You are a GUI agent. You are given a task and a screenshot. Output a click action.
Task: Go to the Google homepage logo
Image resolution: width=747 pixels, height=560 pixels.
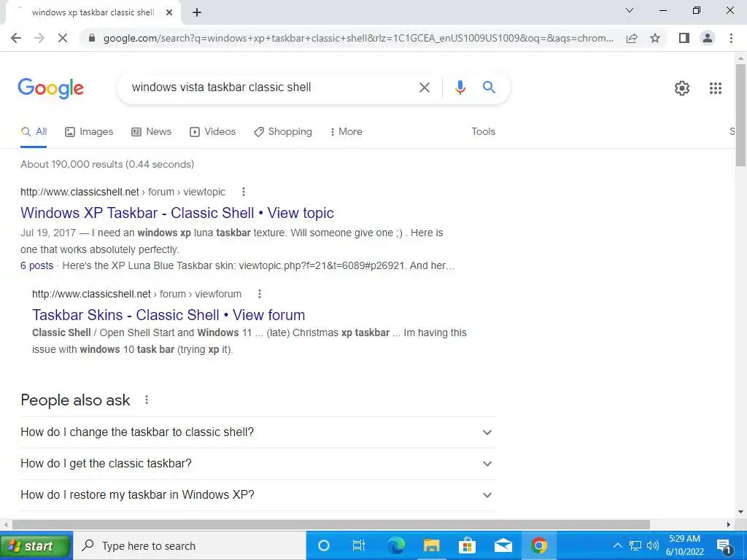point(50,88)
